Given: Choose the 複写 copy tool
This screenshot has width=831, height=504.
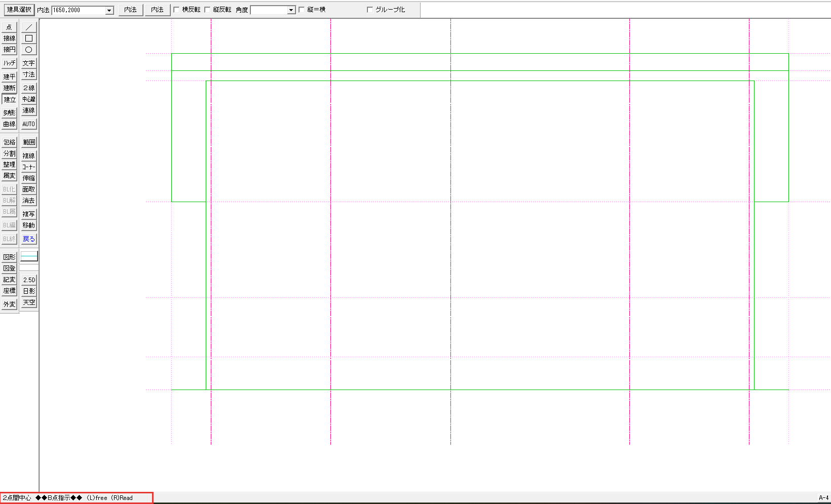Looking at the screenshot, I should point(29,214).
